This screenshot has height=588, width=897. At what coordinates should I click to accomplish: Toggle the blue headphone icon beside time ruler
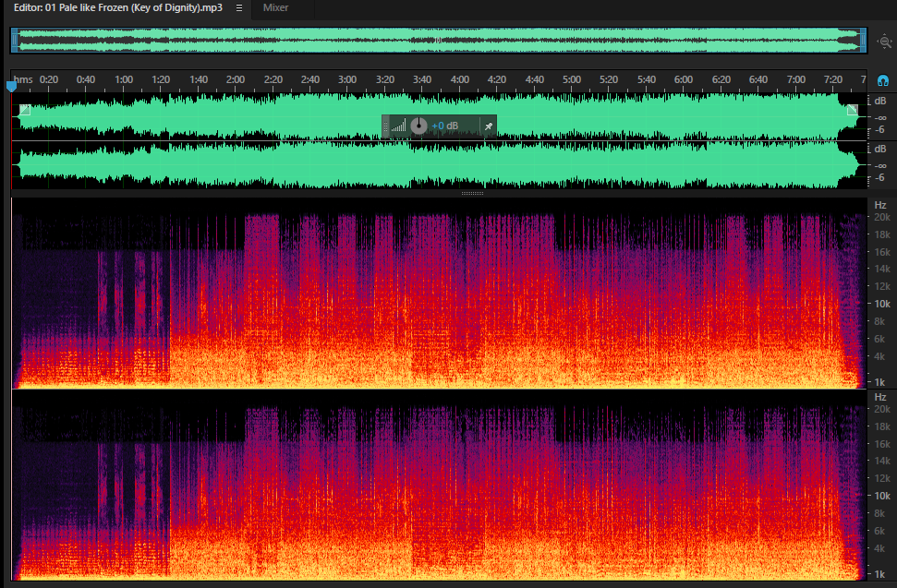pos(883,80)
